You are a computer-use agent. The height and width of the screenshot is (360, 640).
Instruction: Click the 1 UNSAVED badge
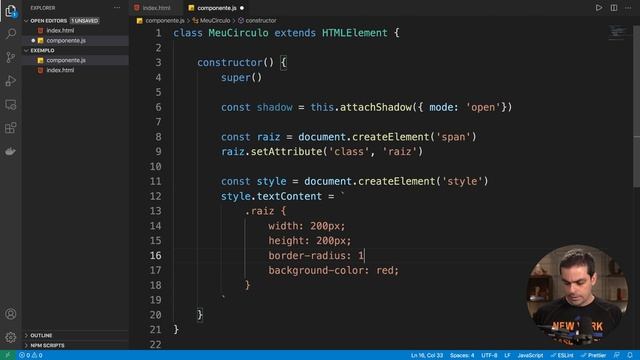click(x=84, y=20)
